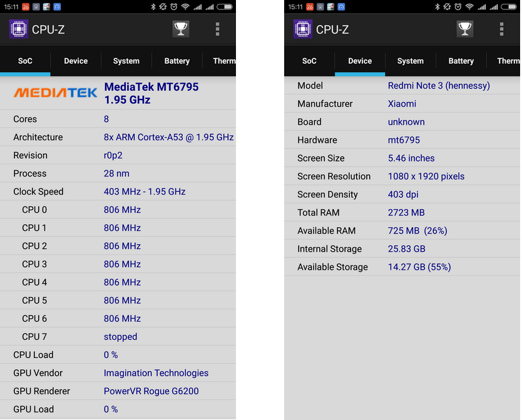Tap the Revision value "r0p2"
This screenshot has height=420, width=522.
click(x=113, y=155)
